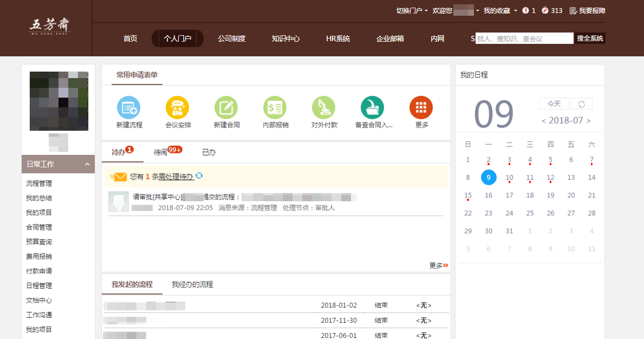Screen dimensions: 644x339
Task: Click the compass icon showing 313
Action: click(x=545, y=10)
